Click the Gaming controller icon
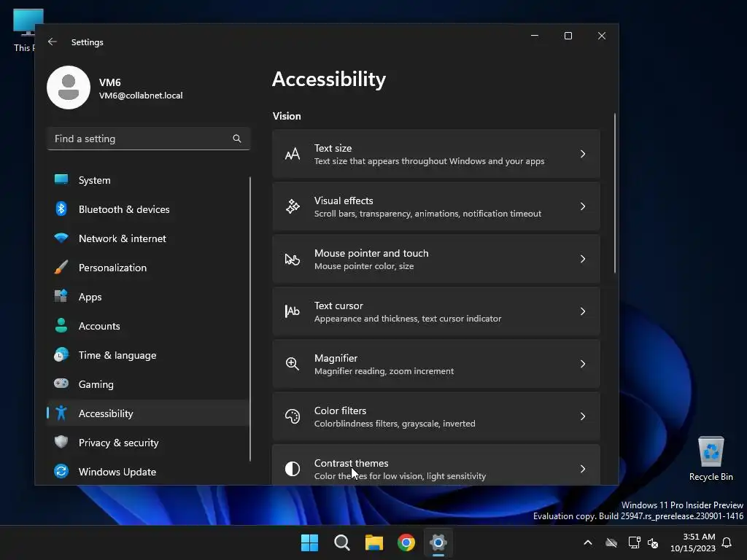747x560 pixels. pyautogui.click(x=61, y=384)
